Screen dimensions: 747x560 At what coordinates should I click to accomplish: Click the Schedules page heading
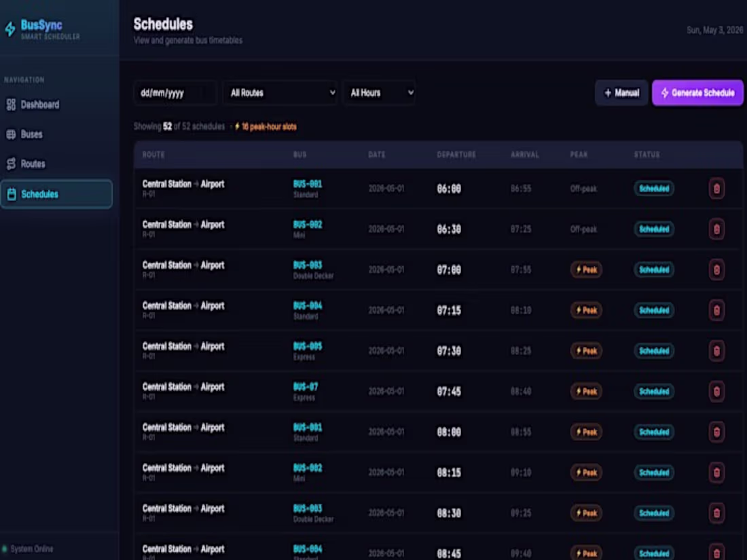coord(163,24)
